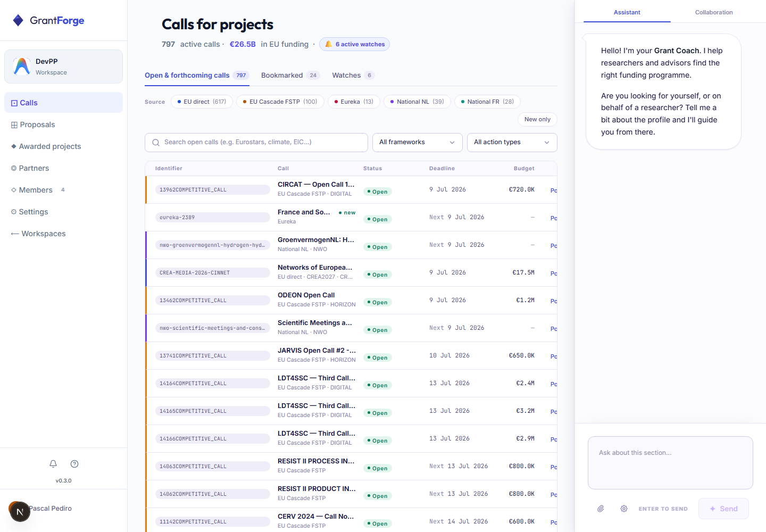This screenshot has width=766, height=532.
Task: Click the €17.5M budget cell
Action: [523, 272]
